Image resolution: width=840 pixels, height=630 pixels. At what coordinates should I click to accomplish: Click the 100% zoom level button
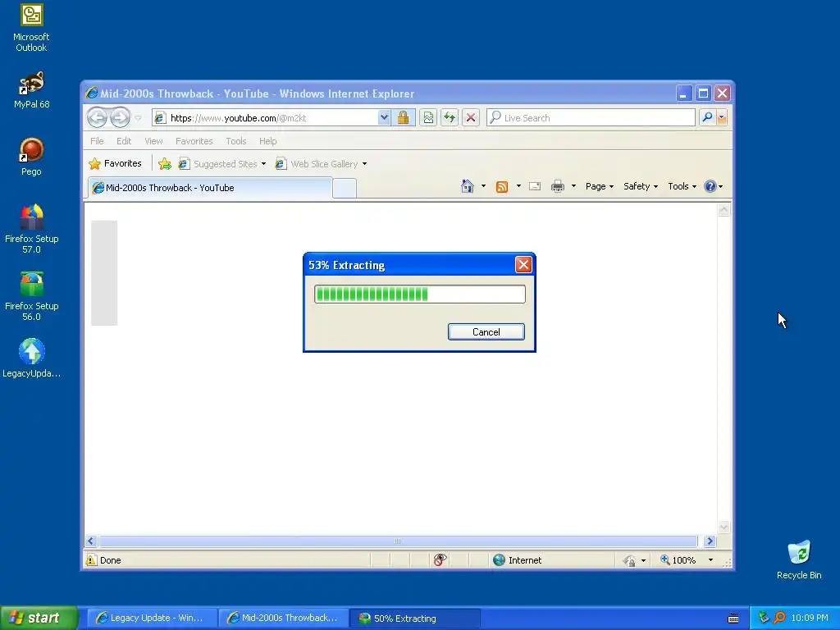(678, 559)
